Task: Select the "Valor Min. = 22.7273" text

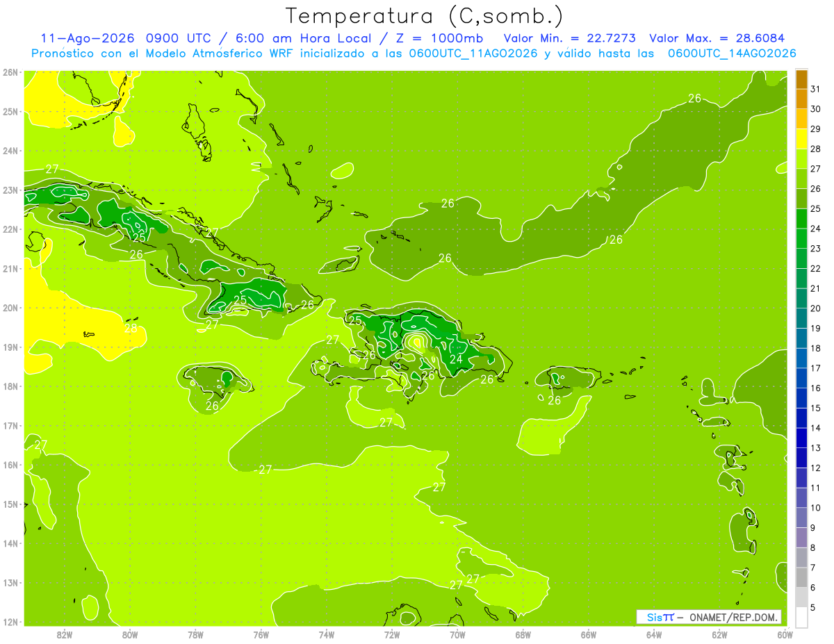Action: tap(569, 38)
